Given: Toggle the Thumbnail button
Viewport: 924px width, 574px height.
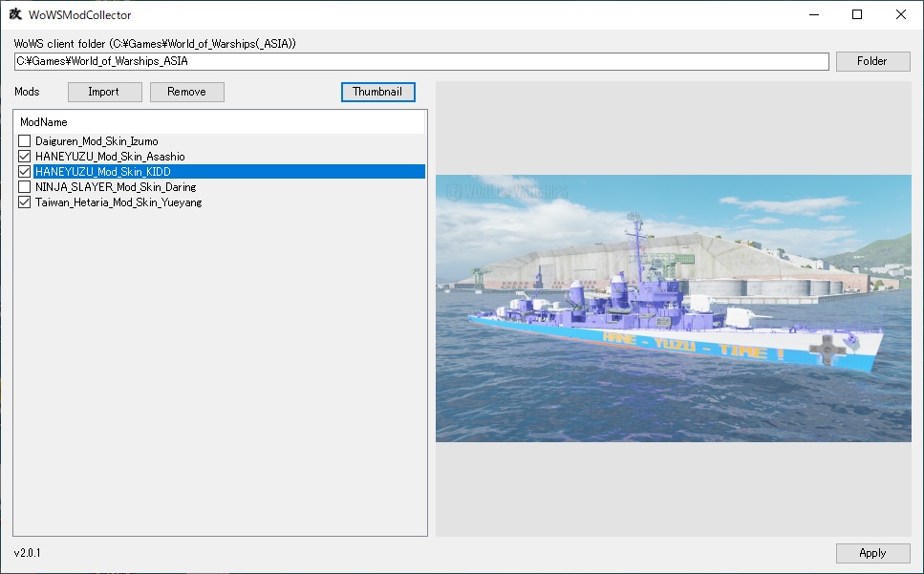Looking at the screenshot, I should coord(377,92).
